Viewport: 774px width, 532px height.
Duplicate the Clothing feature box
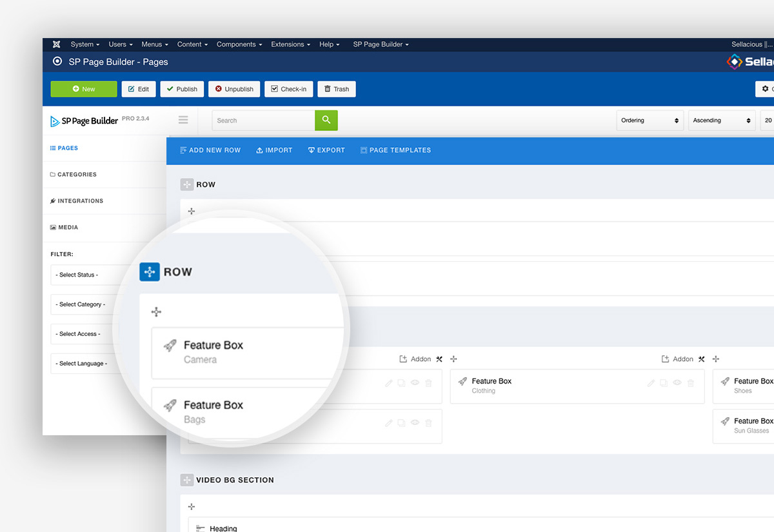tap(664, 383)
